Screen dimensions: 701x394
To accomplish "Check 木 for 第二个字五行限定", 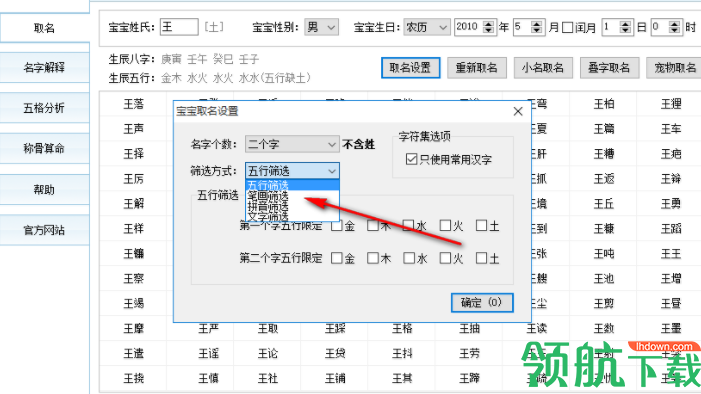I will point(373,258).
